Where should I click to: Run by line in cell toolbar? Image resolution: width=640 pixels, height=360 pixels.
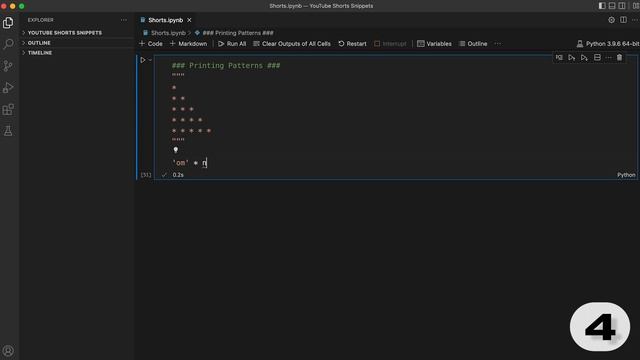(559, 58)
